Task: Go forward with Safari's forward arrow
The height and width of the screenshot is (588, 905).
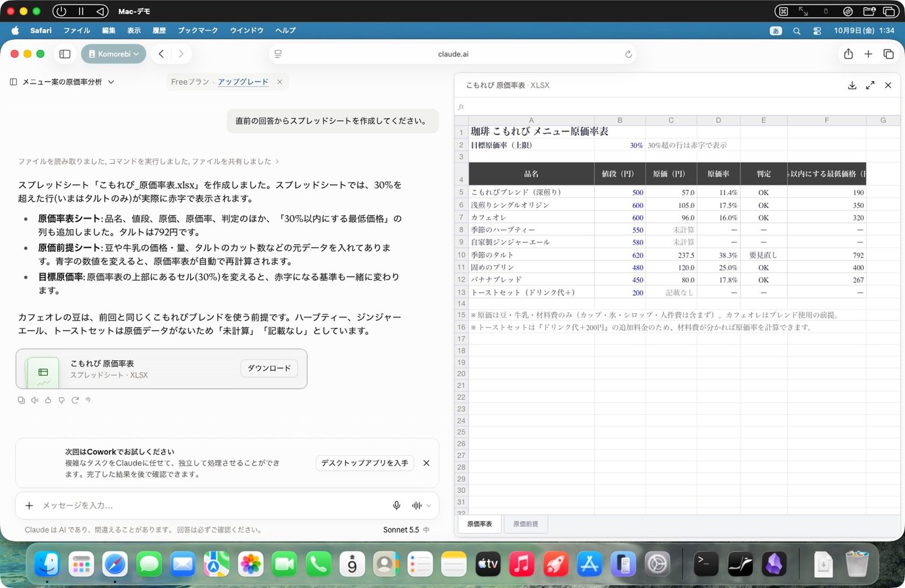Action: coord(181,54)
